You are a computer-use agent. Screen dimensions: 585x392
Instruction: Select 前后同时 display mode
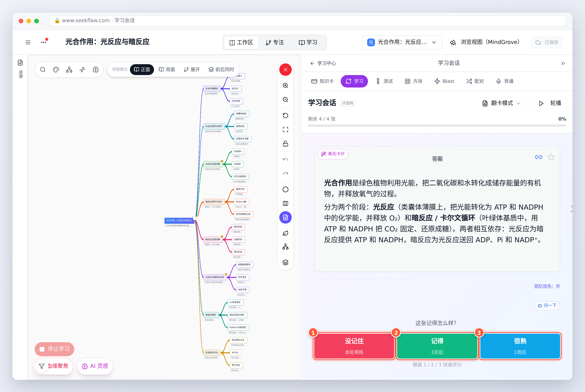(x=221, y=69)
